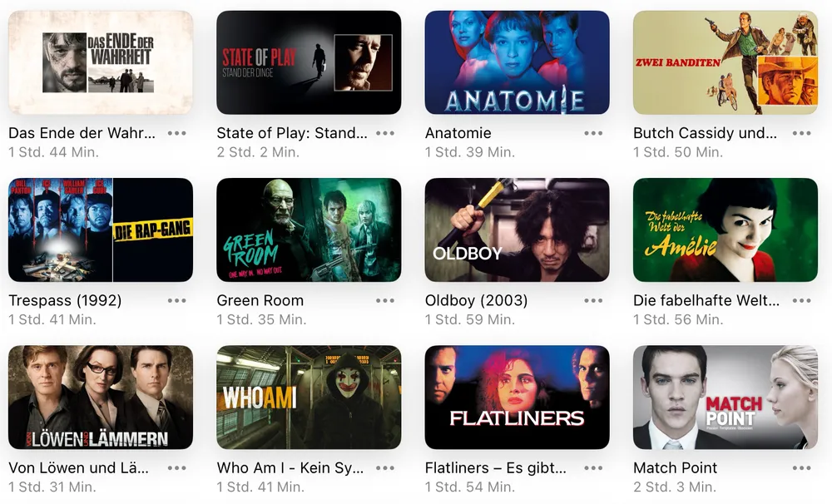The width and height of the screenshot is (832, 504).
Task: Open the three-dot menu for Flatliners
Action: (593, 468)
